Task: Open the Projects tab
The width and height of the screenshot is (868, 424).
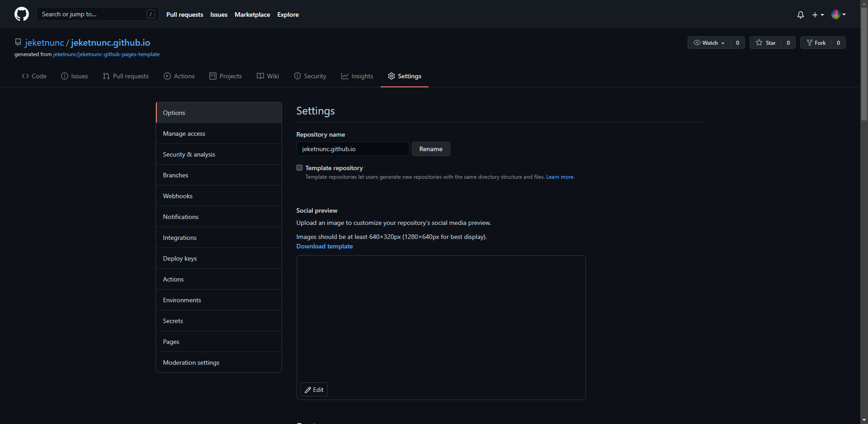Action: coord(226,76)
